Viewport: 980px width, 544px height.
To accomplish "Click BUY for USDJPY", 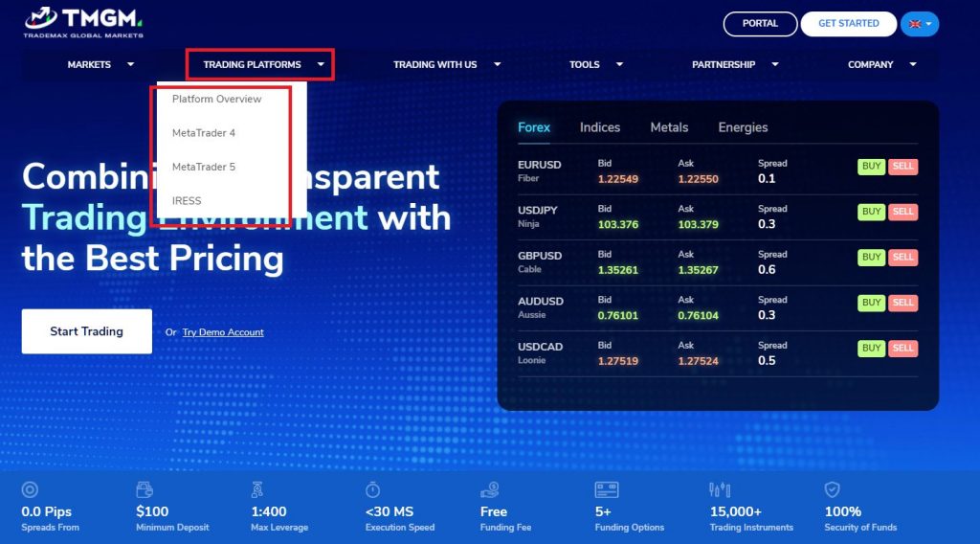I will [871, 212].
